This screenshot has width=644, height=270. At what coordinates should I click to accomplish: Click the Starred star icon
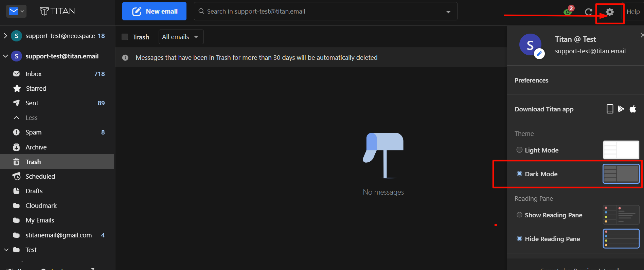click(17, 89)
